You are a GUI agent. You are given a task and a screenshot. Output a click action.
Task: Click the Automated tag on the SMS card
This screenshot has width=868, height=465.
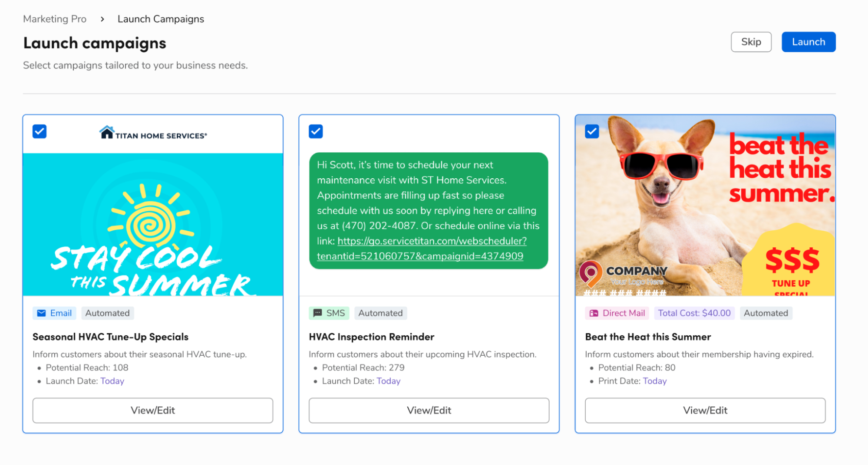click(x=380, y=313)
